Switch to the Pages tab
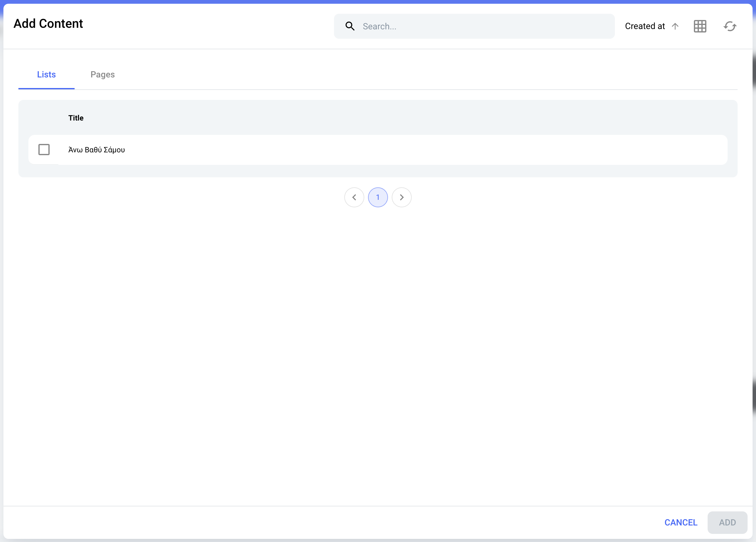Image resolution: width=756 pixels, height=542 pixels. click(x=103, y=75)
